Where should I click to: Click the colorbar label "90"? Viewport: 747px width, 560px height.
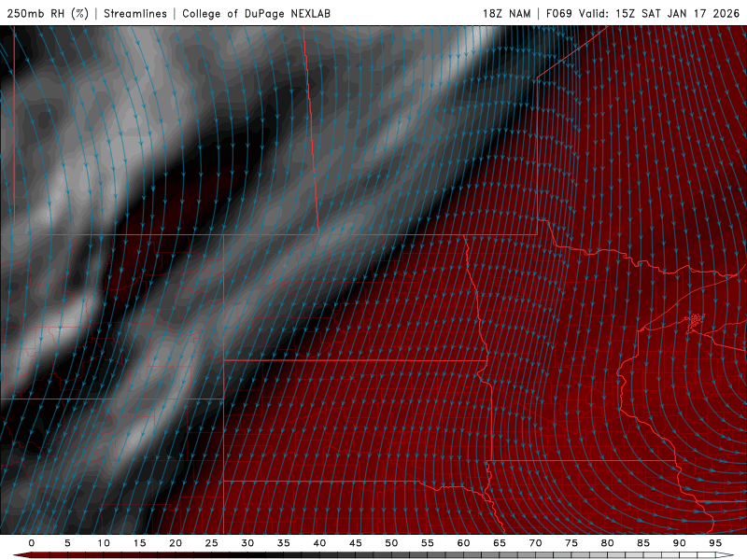(680, 543)
